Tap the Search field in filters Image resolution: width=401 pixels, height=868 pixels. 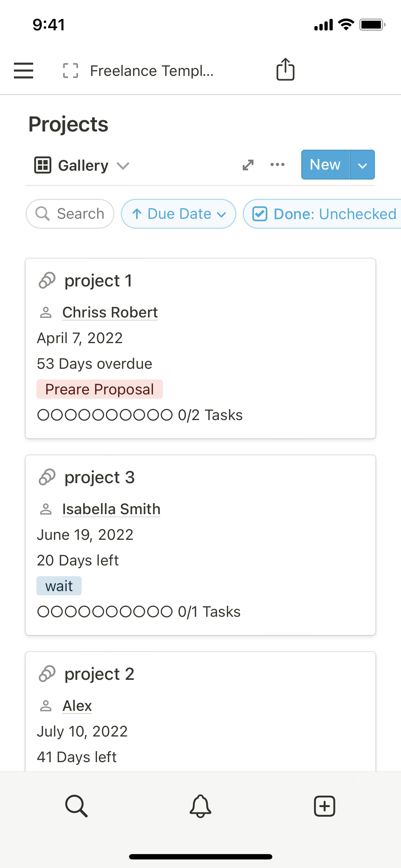tap(70, 214)
